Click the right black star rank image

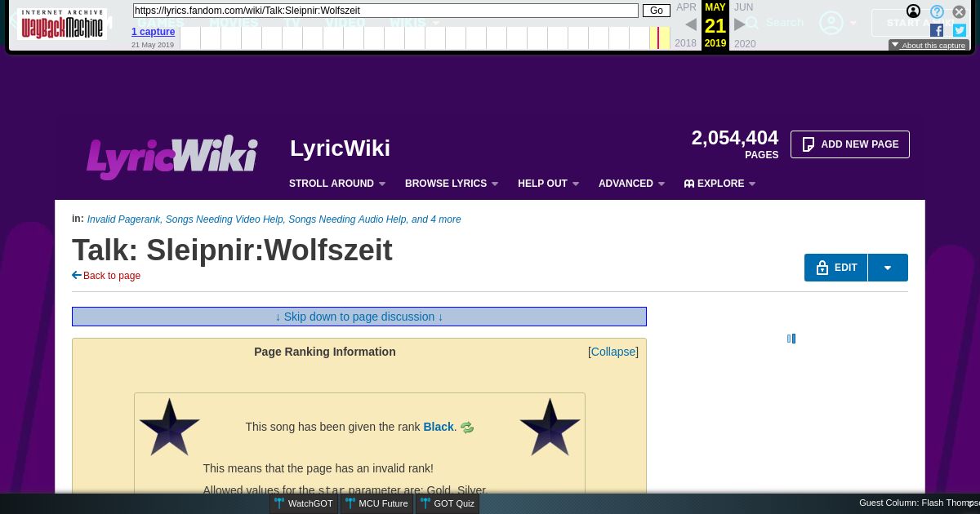(550, 427)
